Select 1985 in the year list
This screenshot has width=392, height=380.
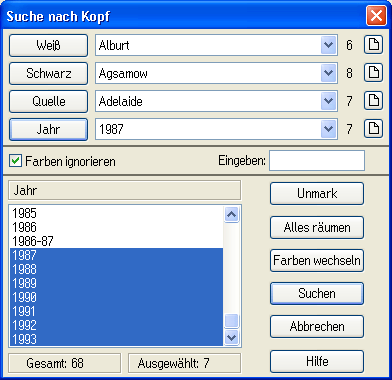[116, 213]
